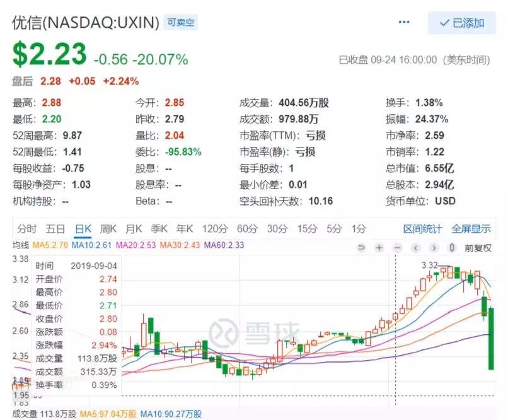Click the MA30:2.43 moving average label
This screenshot has height=420, width=508.
(180, 245)
